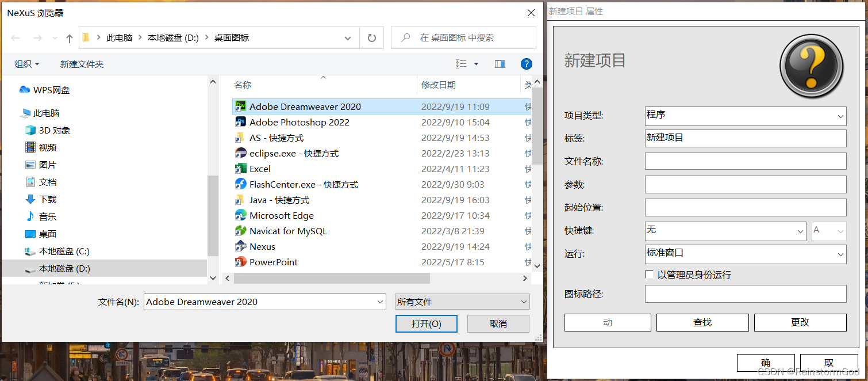Open the view options dropdown arrow
Viewport: 868px width, 381px height.
[x=476, y=64]
